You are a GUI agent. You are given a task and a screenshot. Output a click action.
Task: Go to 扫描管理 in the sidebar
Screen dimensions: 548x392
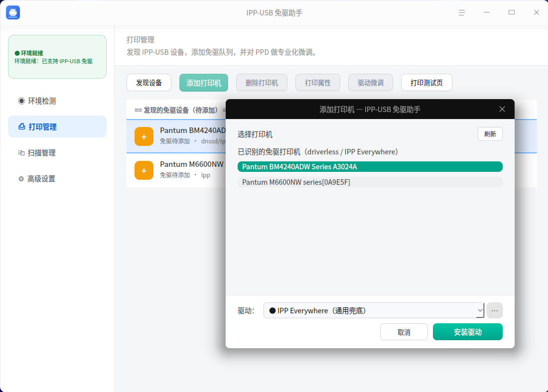click(57, 153)
